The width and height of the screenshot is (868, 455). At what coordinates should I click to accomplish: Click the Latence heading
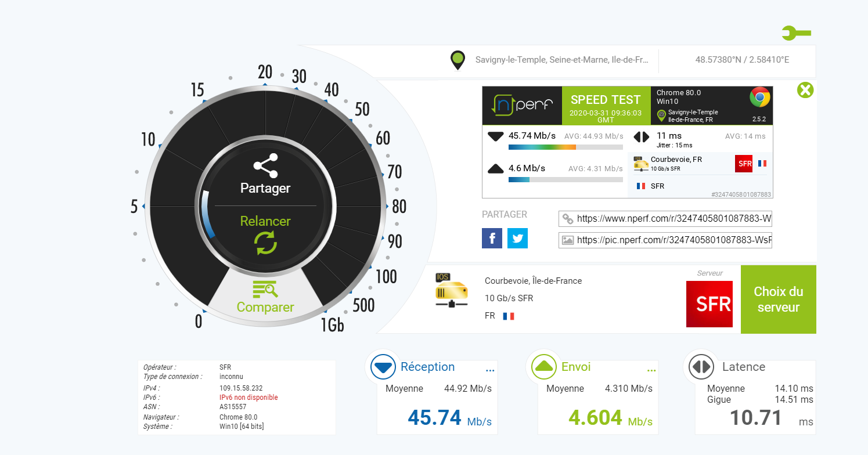744,367
